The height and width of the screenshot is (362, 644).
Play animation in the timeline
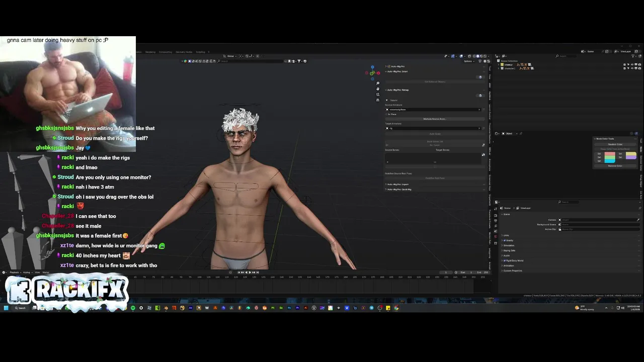(250, 273)
